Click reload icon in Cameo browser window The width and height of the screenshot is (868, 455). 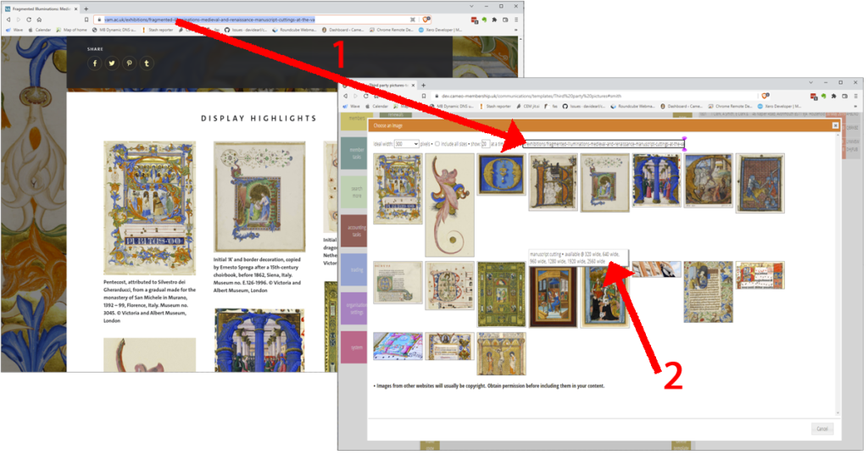pos(365,96)
